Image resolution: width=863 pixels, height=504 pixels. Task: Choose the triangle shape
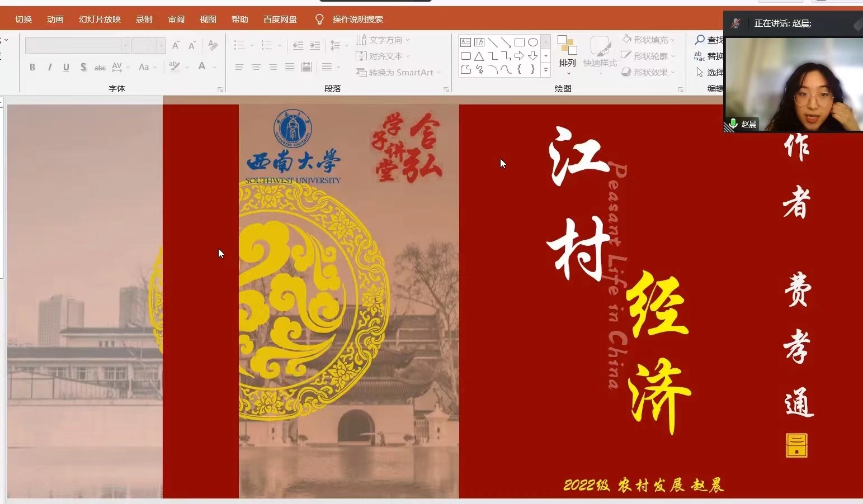coord(479,56)
